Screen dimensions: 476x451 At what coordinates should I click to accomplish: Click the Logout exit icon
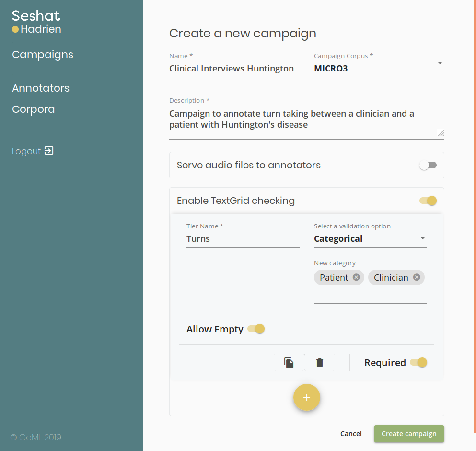click(x=49, y=151)
